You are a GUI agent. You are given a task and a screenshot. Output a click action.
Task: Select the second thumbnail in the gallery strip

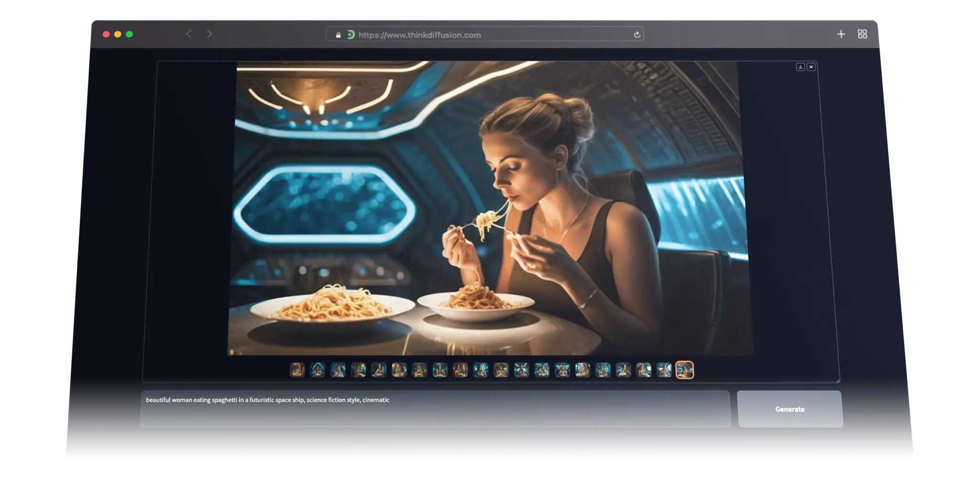tap(318, 370)
